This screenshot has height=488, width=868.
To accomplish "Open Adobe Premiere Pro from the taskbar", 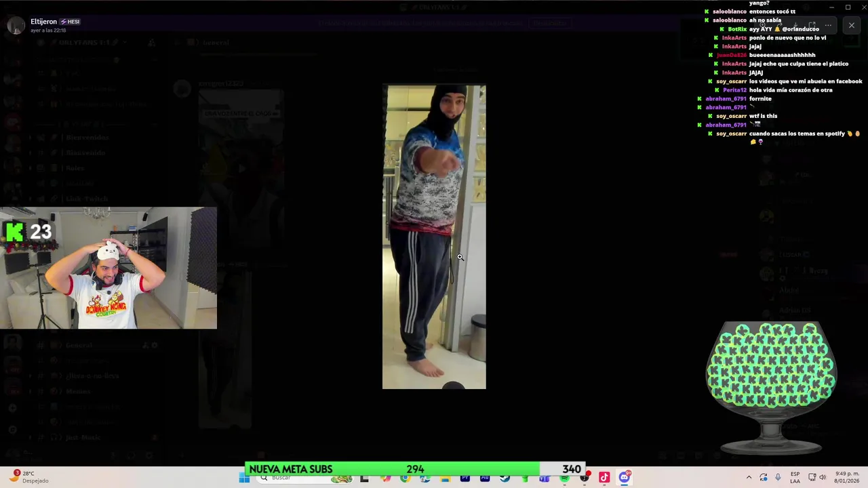I will [x=465, y=478].
